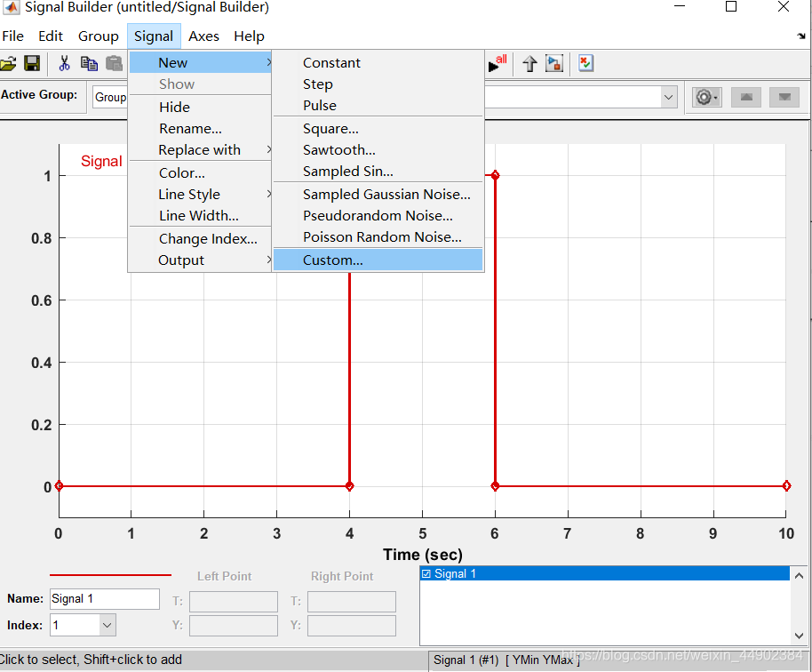Click signal point at time 6, value 1
The width and height of the screenshot is (812, 672).
click(495, 175)
